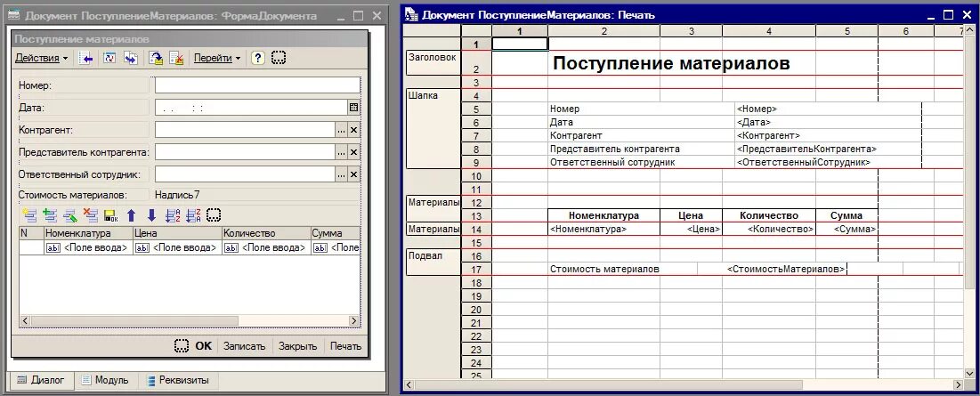Maximize the ФормаДокумента window
Viewport: 980px width, 396px height.
[358, 16]
